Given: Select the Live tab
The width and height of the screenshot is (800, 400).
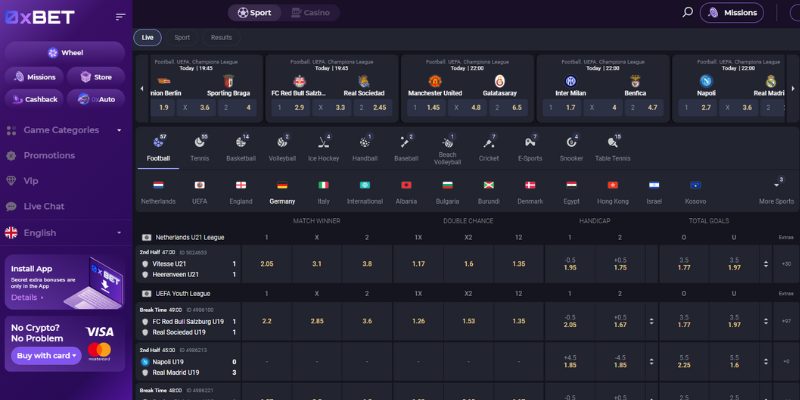Looking at the screenshot, I should (x=147, y=38).
